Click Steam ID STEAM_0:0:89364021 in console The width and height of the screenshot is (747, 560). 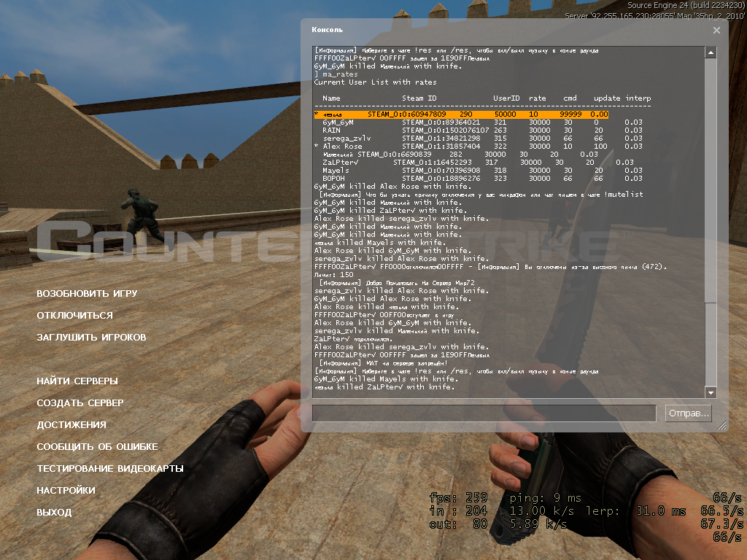(x=441, y=122)
